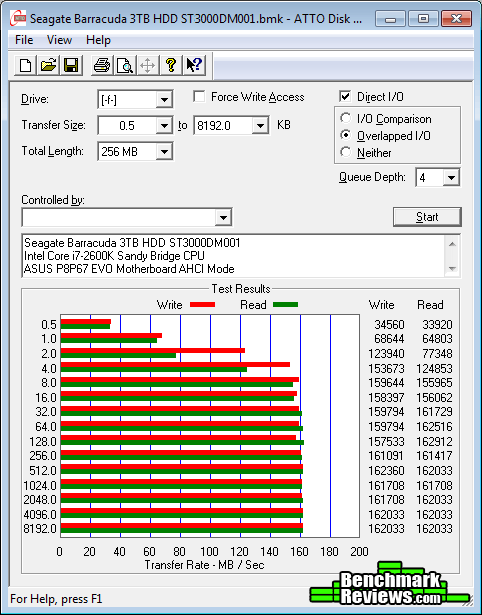This screenshot has height=615, width=482.
Task: Click the write value 123940
Action: click(x=386, y=354)
